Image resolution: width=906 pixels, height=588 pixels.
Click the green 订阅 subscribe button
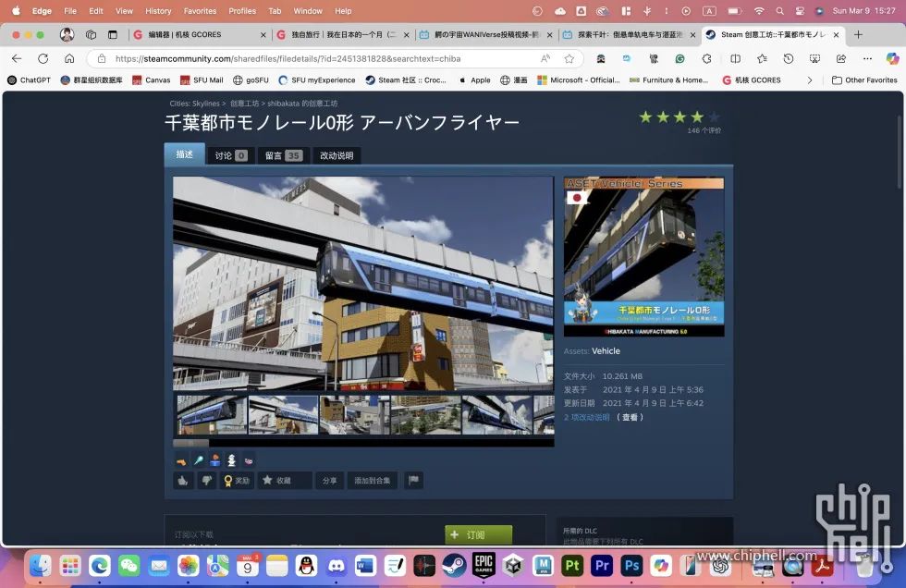pyautogui.click(x=479, y=535)
